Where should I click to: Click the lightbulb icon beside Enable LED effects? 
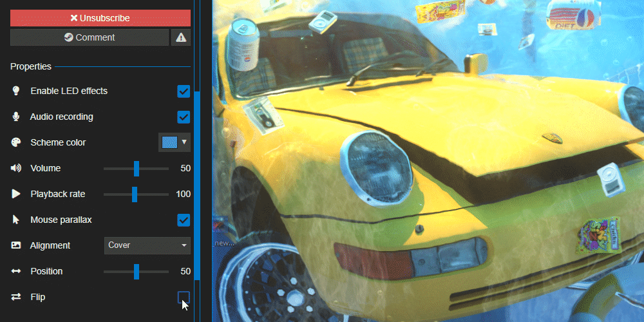[x=16, y=91]
